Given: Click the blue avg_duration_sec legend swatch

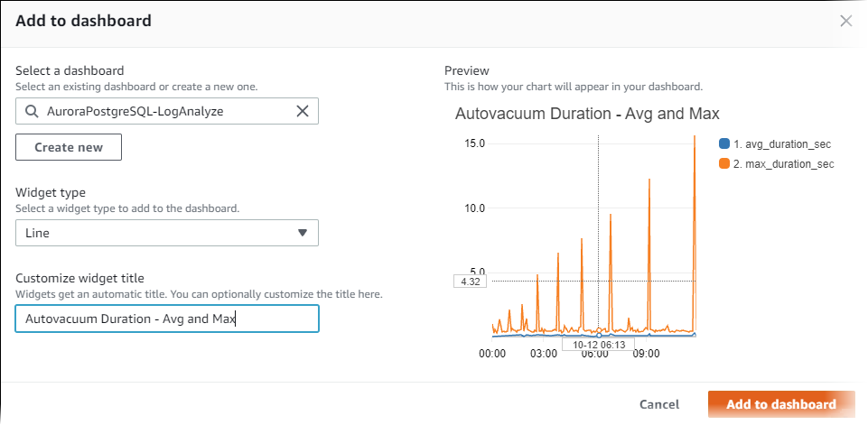Looking at the screenshot, I should pos(723,143).
